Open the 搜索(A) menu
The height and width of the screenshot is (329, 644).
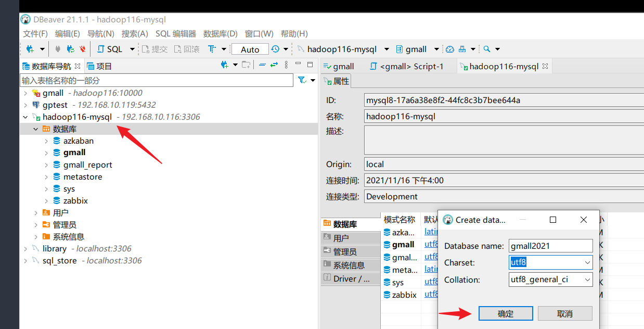pos(135,33)
